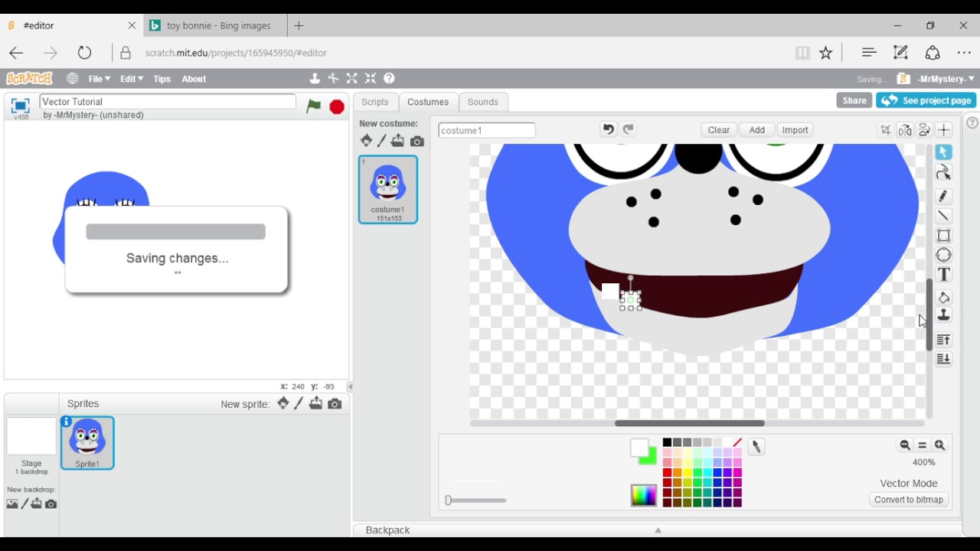
Task: Select the arrow Select tool
Action: coord(944,152)
